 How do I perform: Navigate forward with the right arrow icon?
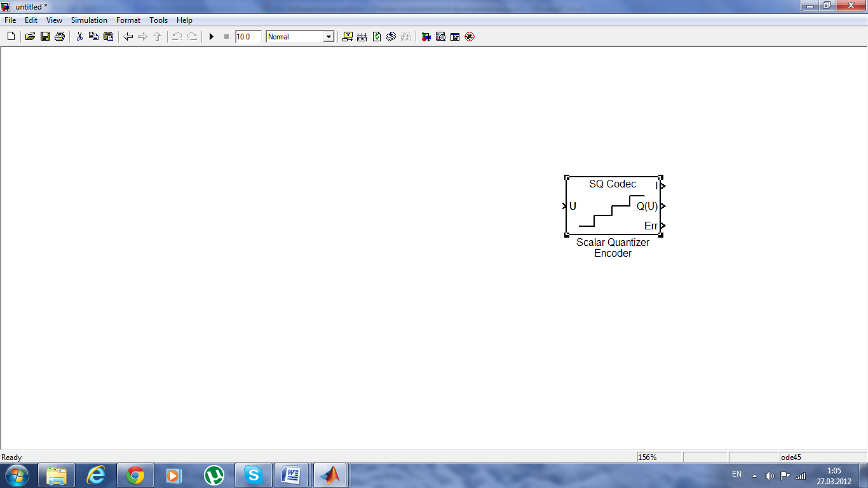[142, 37]
